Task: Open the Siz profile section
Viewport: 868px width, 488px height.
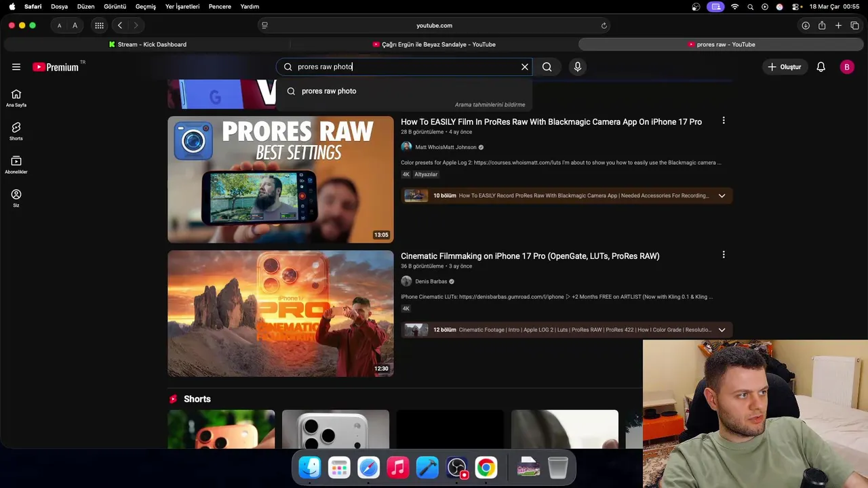Action: (16, 198)
